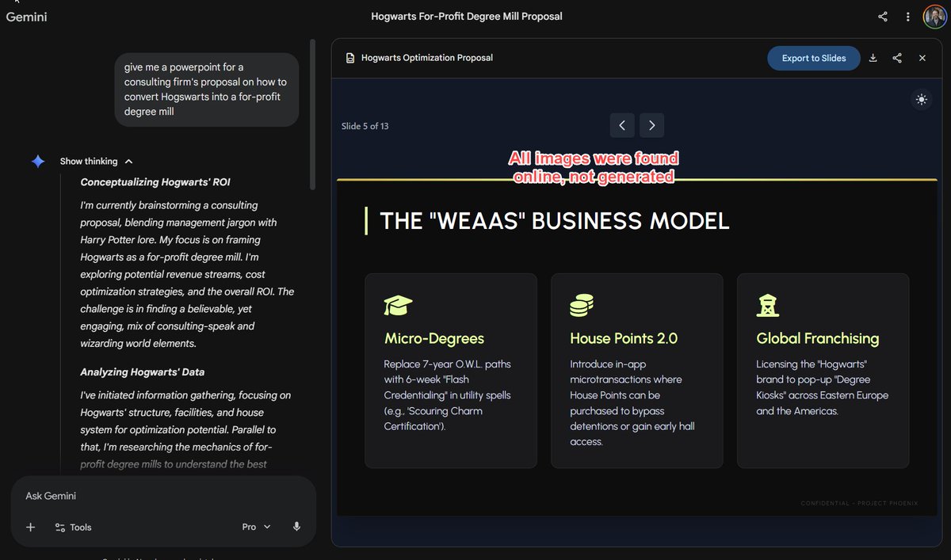Toggle light mode with sun icon
Viewport: 951px width, 560px height.
(x=921, y=100)
